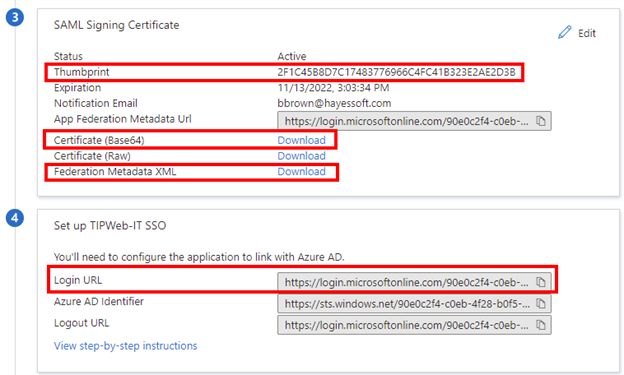Select the Azure AD Identifier text field

pyautogui.click(x=414, y=304)
